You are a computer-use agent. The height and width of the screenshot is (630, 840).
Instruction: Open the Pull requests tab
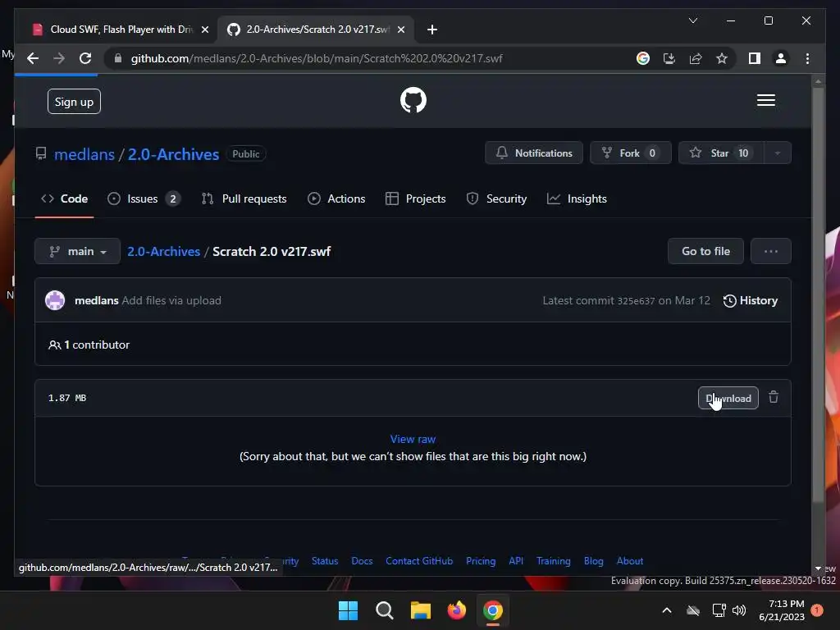click(x=244, y=199)
